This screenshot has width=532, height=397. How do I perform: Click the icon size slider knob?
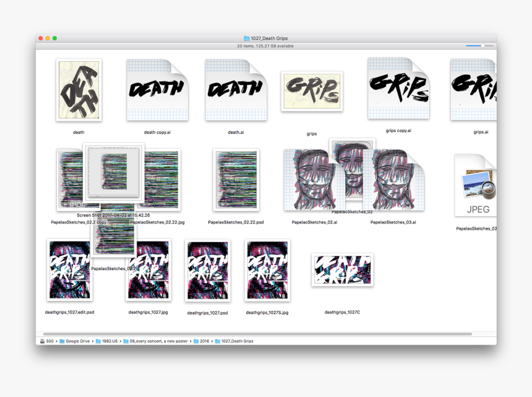point(483,45)
